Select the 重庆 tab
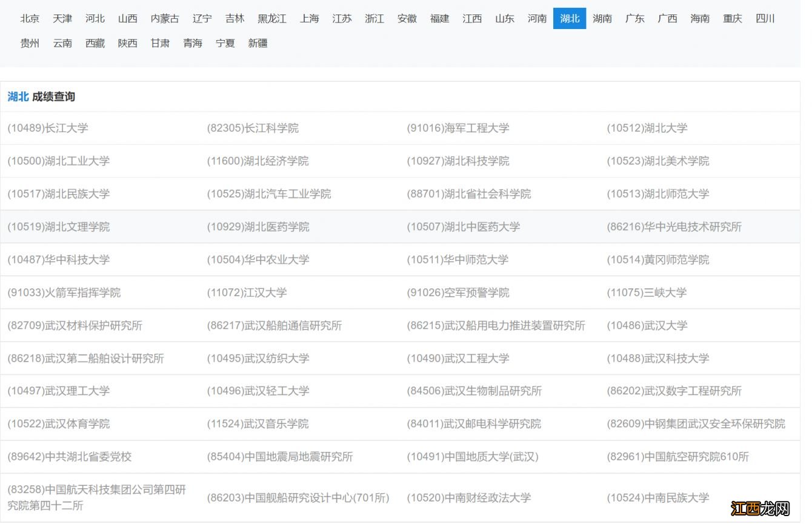Viewport: 812px width, 527px height. (733, 18)
